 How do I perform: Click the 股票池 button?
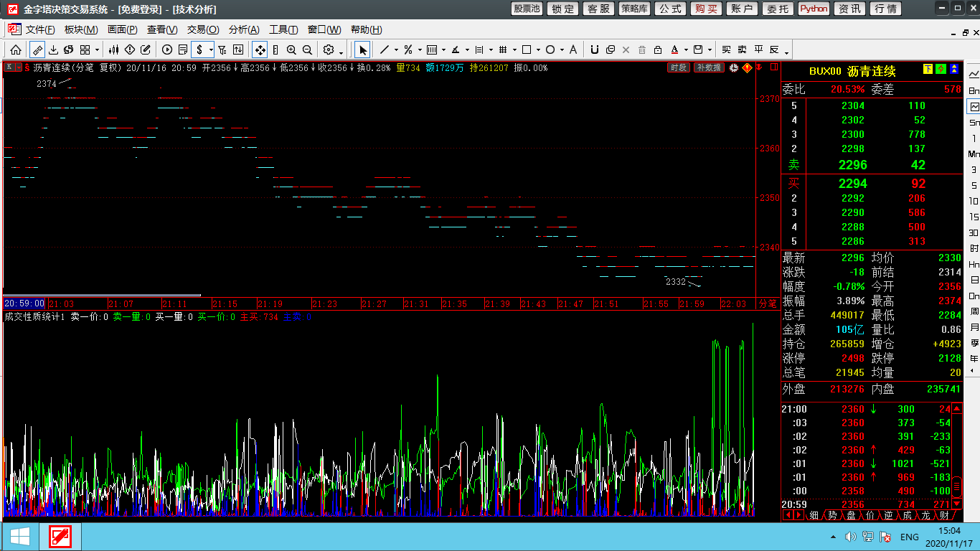(x=527, y=9)
